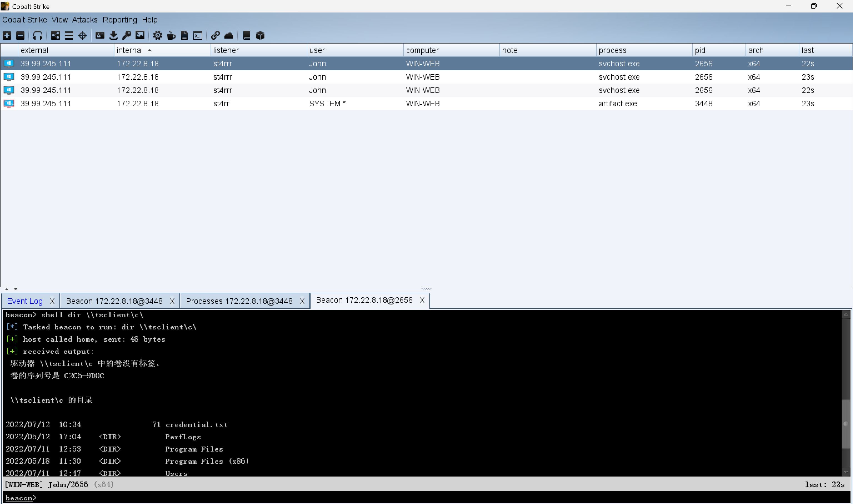Select the SYSTEM * artifact.exe beacon row

coord(327,104)
